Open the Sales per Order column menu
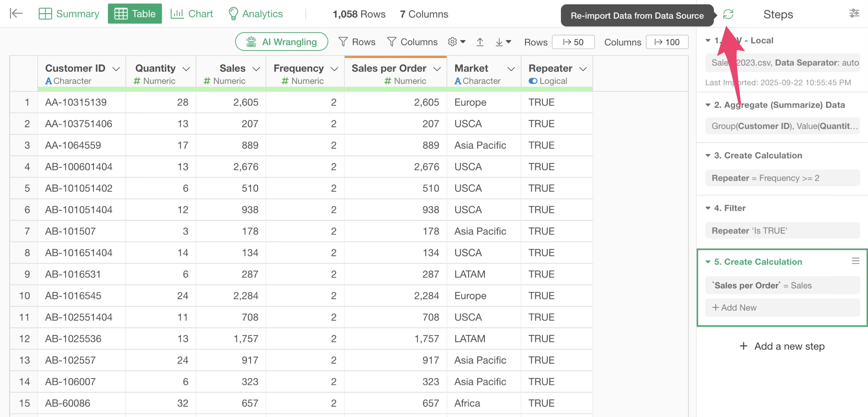The width and height of the screenshot is (868, 417). point(437,69)
